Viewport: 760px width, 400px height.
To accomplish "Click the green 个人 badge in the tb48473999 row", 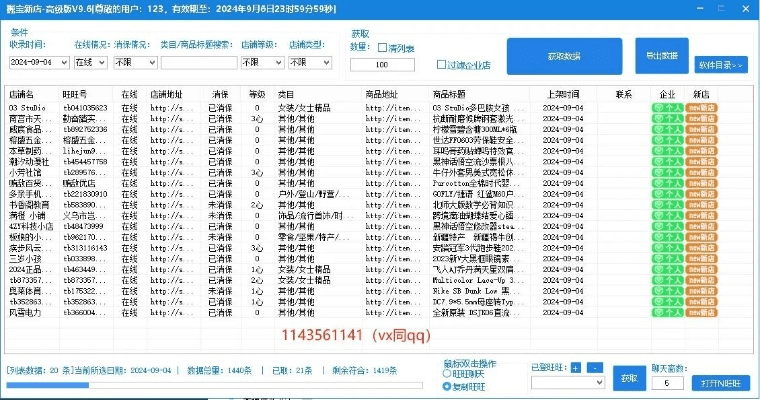I will (x=667, y=226).
